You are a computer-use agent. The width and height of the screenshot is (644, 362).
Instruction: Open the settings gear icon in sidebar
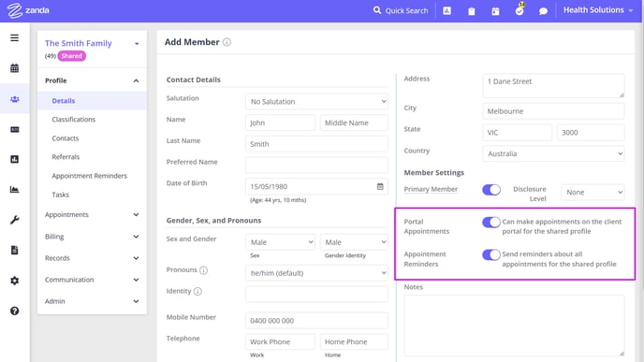pos(14,281)
